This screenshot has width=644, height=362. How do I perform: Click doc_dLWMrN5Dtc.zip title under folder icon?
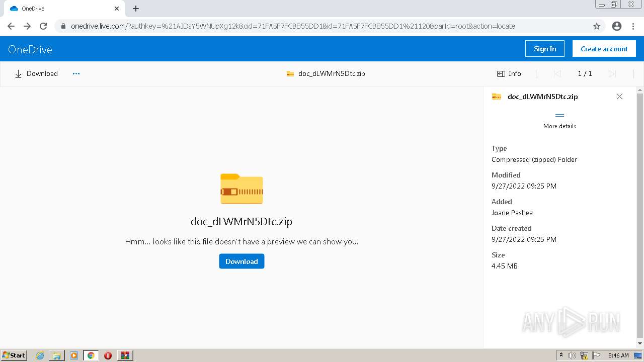click(242, 221)
